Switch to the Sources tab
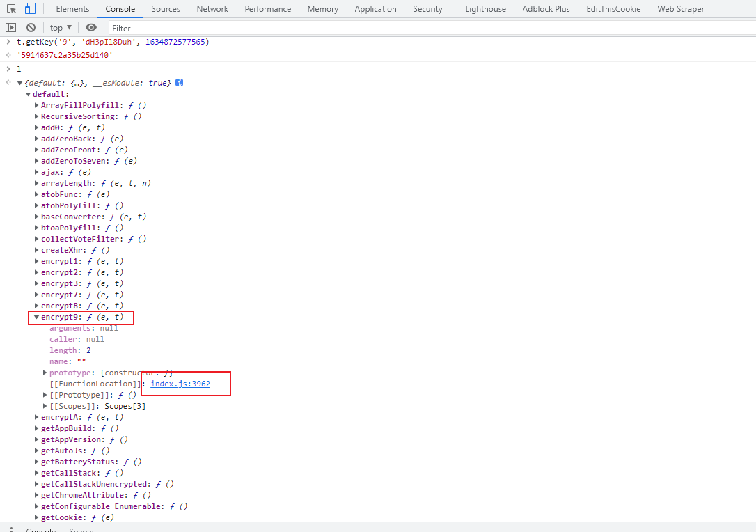The image size is (756, 532). pyautogui.click(x=165, y=9)
